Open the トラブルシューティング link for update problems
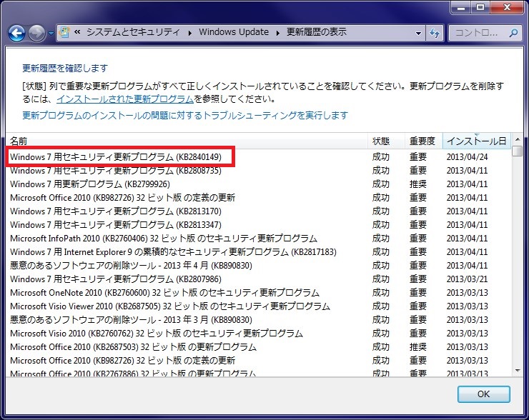The height and width of the screenshot is (420, 529). point(185,115)
